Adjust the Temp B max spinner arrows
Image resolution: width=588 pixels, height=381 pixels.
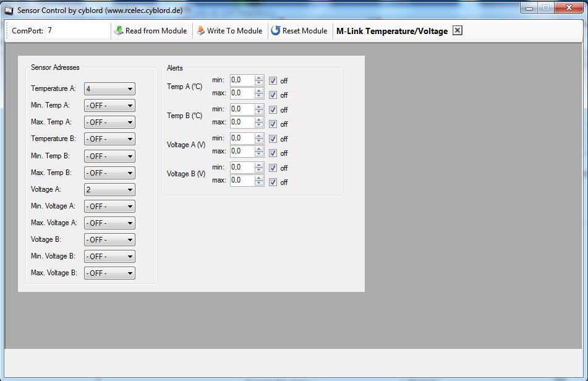point(258,122)
